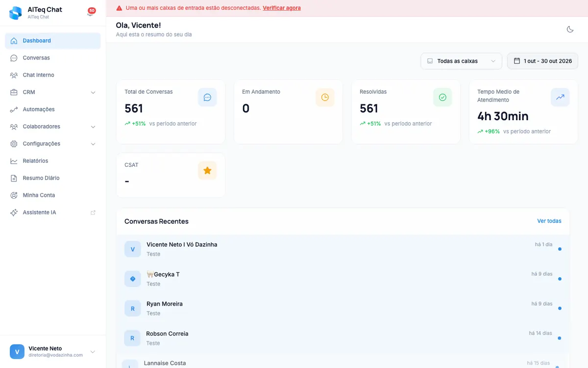The height and width of the screenshot is (368, 588).
Task: Click the Verificar agora link
Action: click(282, 8)
